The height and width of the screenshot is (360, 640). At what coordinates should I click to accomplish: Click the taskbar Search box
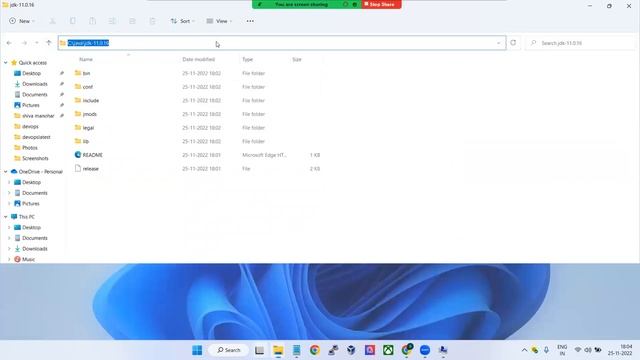tap(229, 350)
